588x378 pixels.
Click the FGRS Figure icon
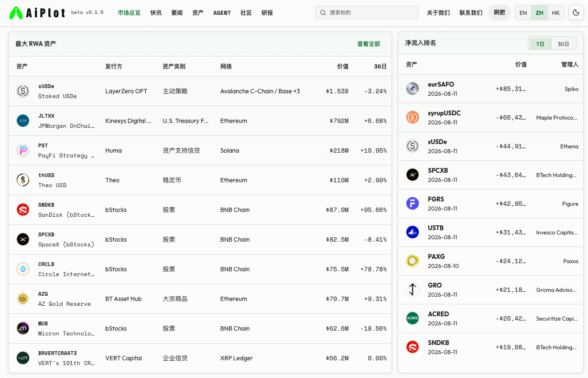pos(413,203)
